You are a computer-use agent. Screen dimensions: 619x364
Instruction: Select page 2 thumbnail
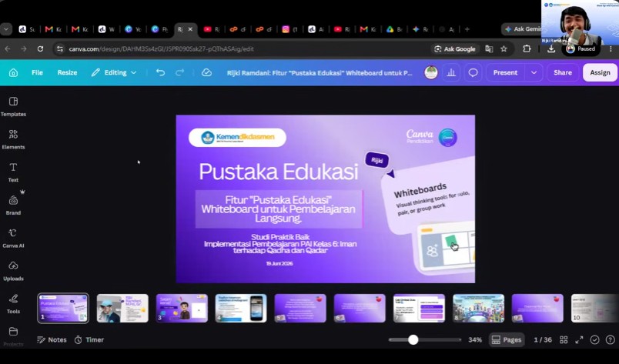122,308
